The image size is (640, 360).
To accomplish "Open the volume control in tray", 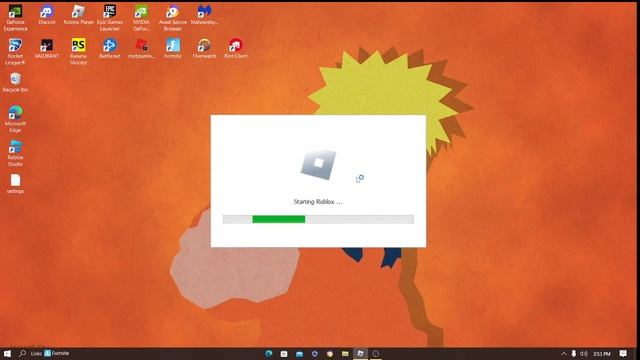I will pos(584,353).
